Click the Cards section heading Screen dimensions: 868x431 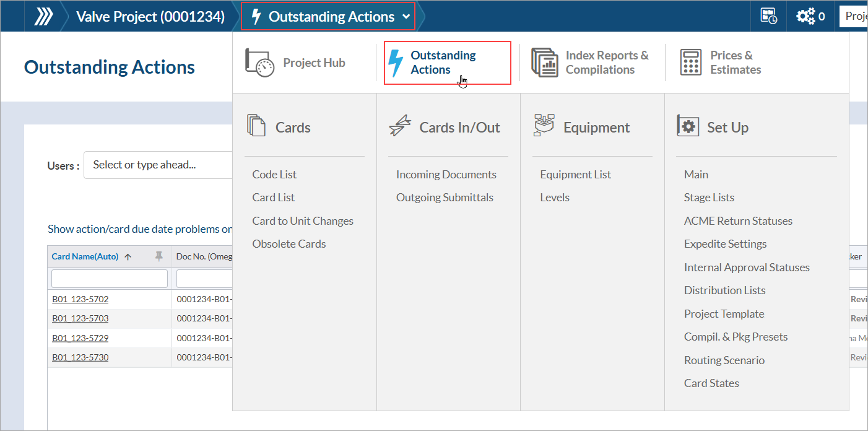pyautogui.click(x=293, y=128)
